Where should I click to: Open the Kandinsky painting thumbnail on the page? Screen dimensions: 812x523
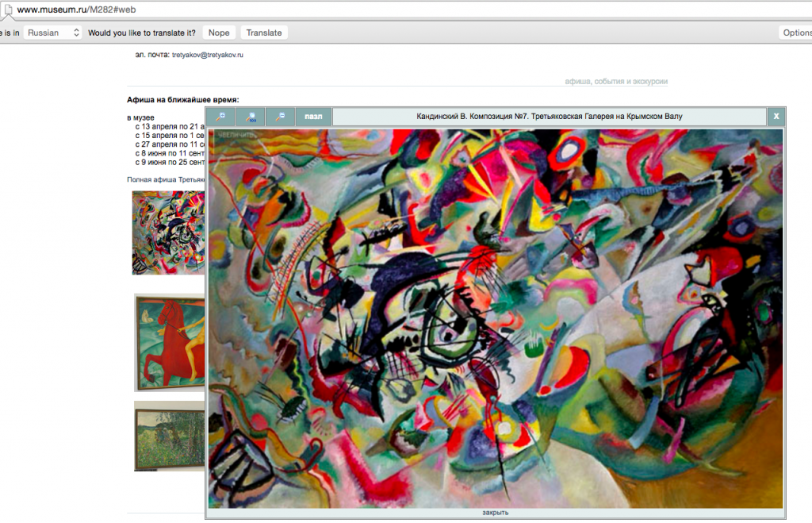168,233
